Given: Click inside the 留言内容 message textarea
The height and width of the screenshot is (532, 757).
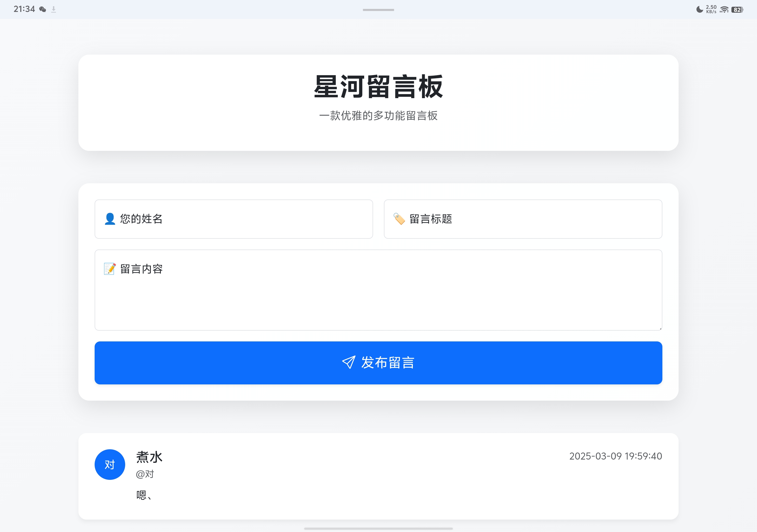Looking at the screenshot, I should [x=378, y=297].
